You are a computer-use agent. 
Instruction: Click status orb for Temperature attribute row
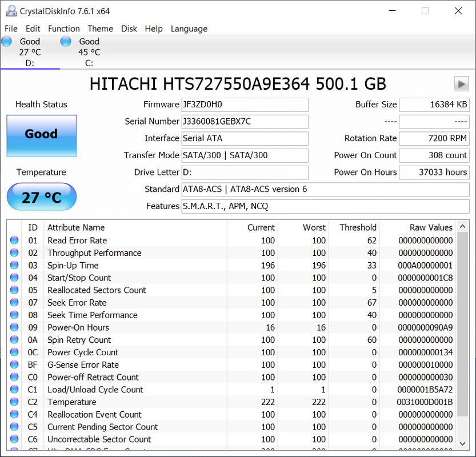[14, 402]
